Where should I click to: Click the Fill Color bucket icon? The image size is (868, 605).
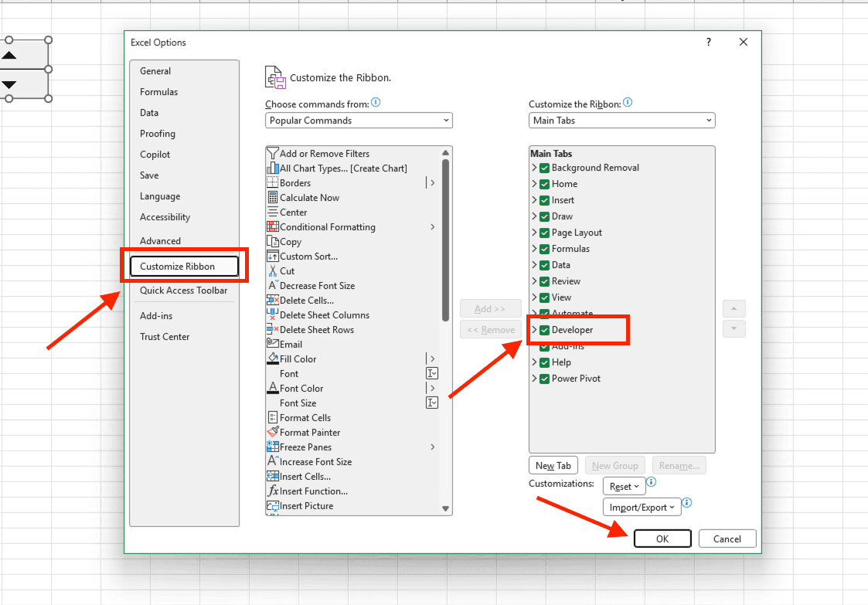point(272,359)
